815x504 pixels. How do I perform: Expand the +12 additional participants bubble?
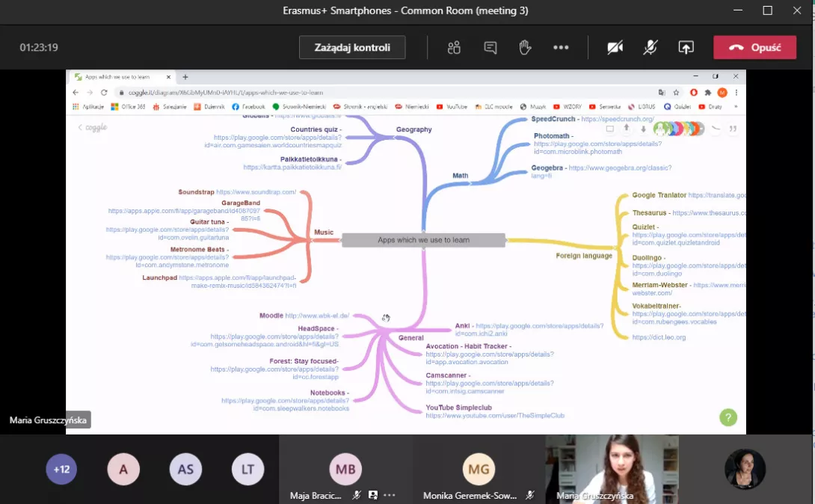coord(61,470)
